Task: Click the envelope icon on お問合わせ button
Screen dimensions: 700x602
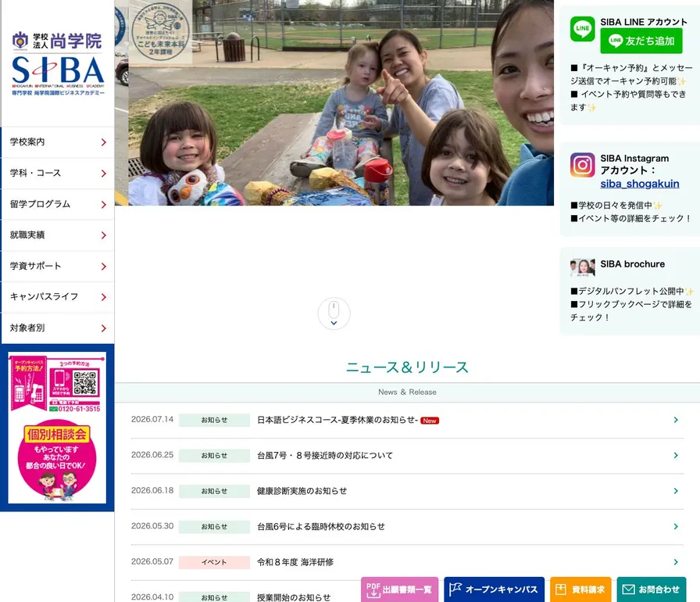Action: point(629,589)
